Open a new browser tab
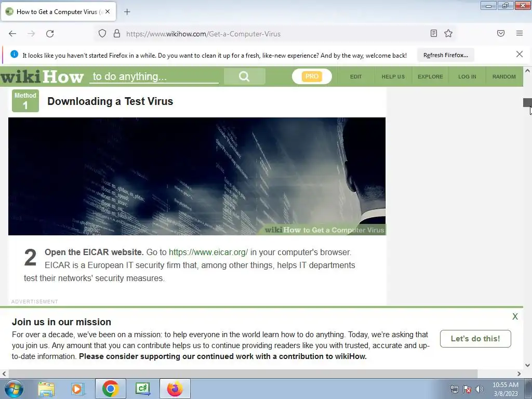The width and height of the screenshot is (532, 399). (x=127, y=12)
